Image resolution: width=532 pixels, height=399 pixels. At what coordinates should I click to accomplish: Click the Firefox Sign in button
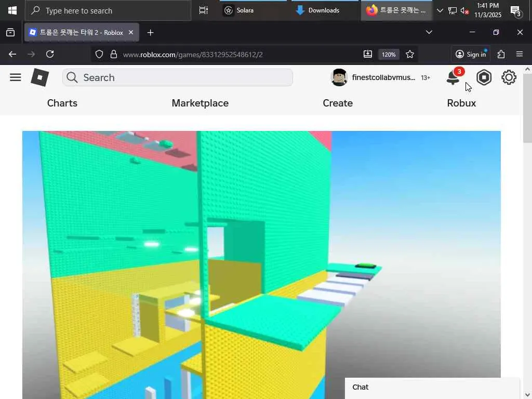pos(471,54)
